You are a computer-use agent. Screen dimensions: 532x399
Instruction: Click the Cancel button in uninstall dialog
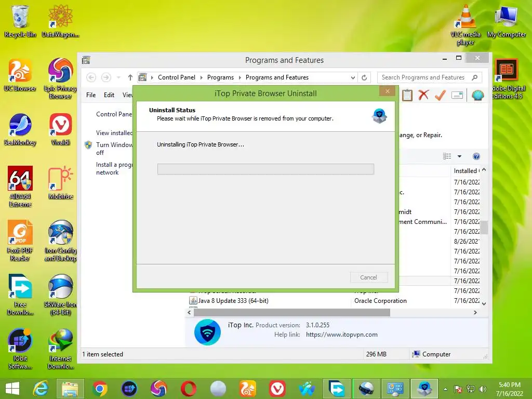pos(368,277)
